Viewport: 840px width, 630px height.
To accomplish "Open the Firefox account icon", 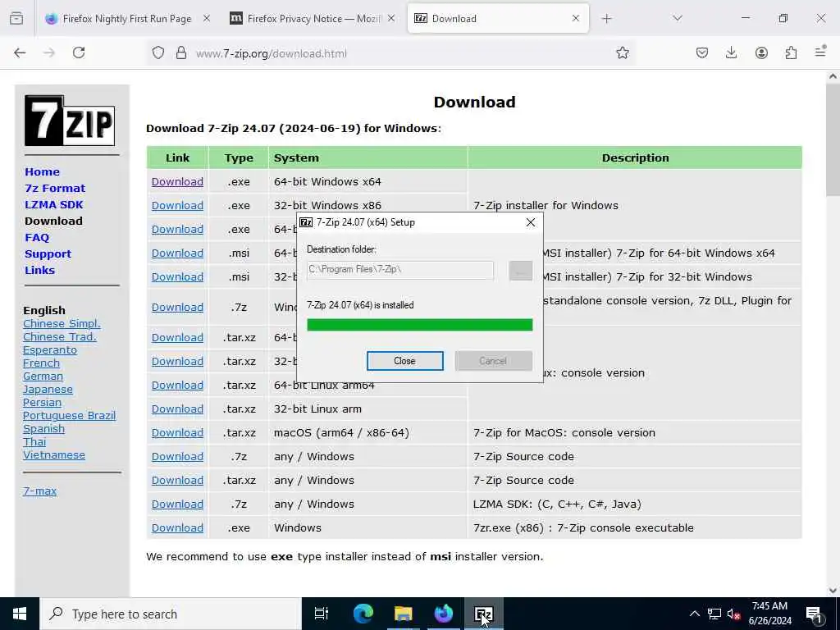I will pyautogui.click(x=761, y=52).
